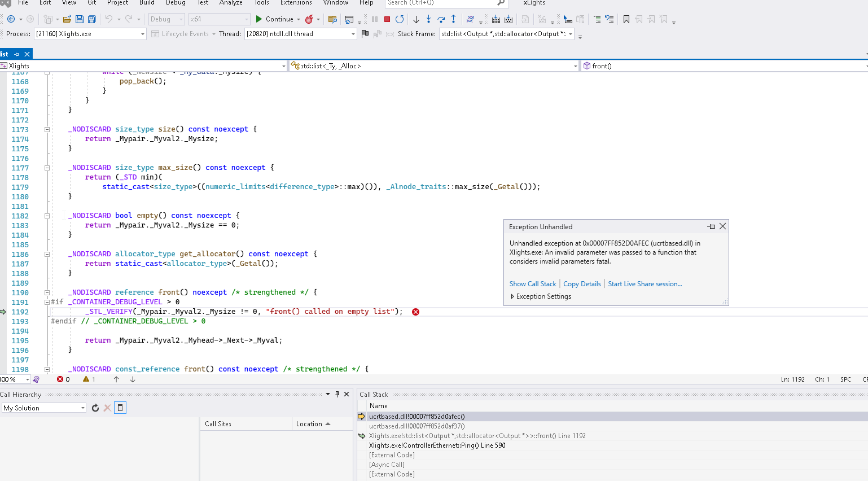Screen dimensions: 868x481
Task: Restart the debug session
Action: click(x=400, y=19)
